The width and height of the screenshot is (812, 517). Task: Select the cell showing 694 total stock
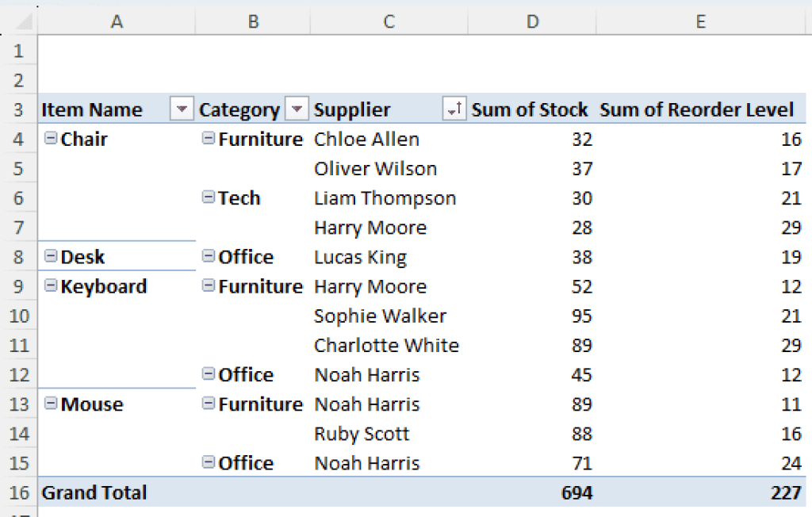[x=532, y=492]
